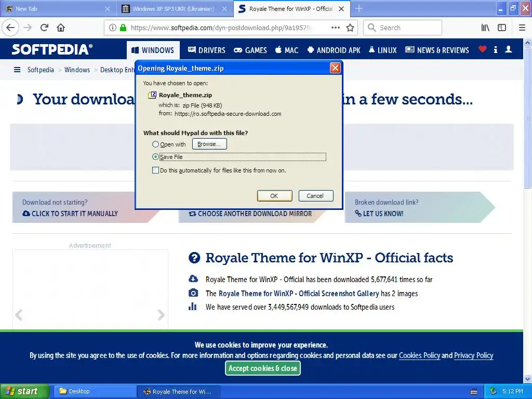Open the Privacy Policy link
This screenshot has height=399, width=532.
click(x=473, y=355)
